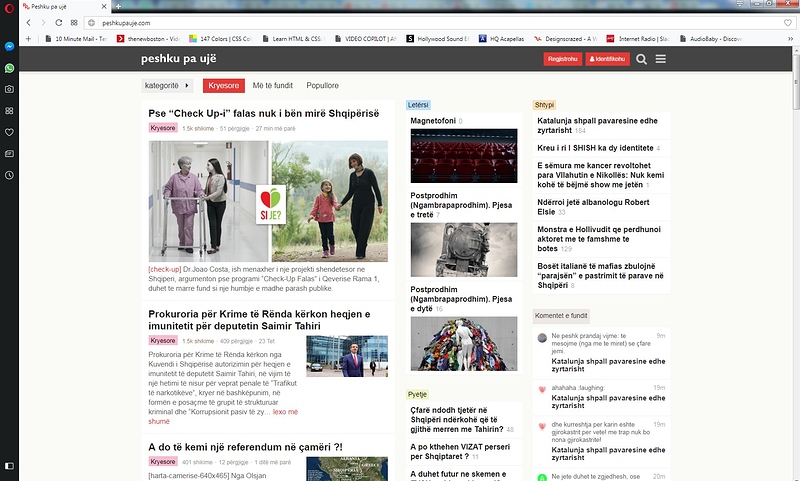Open Designscrazed bookmark

click(x=566, y=38)
